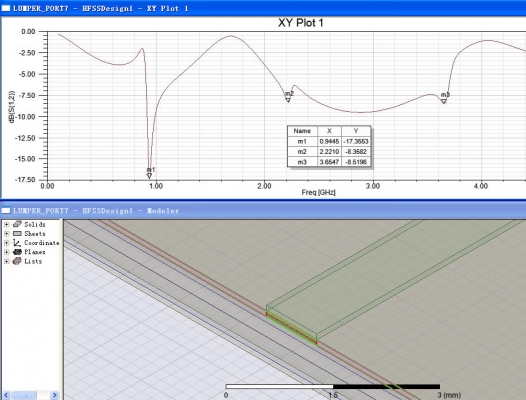Select marker m3 on the plot

(444, 101)
